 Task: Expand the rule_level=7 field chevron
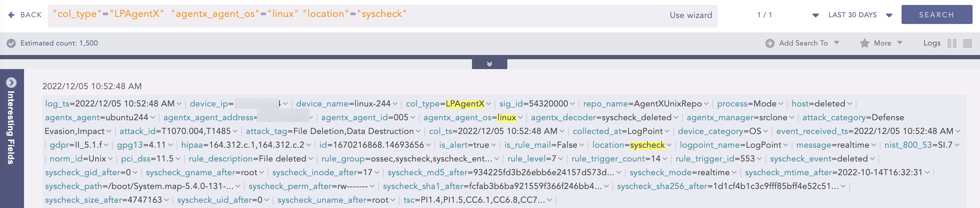pos(561,159)
